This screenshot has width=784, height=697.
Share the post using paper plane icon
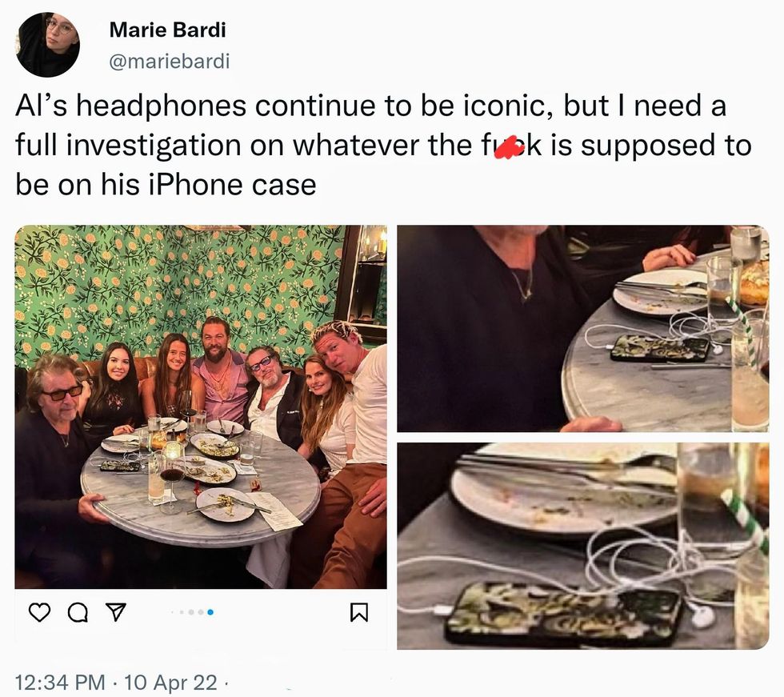point(114,613)
